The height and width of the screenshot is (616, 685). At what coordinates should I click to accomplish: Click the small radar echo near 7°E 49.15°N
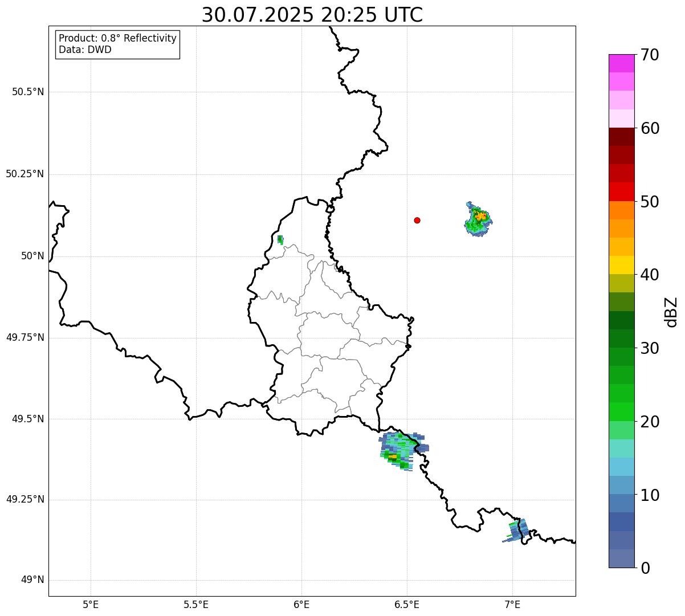[x=516, y=531]
